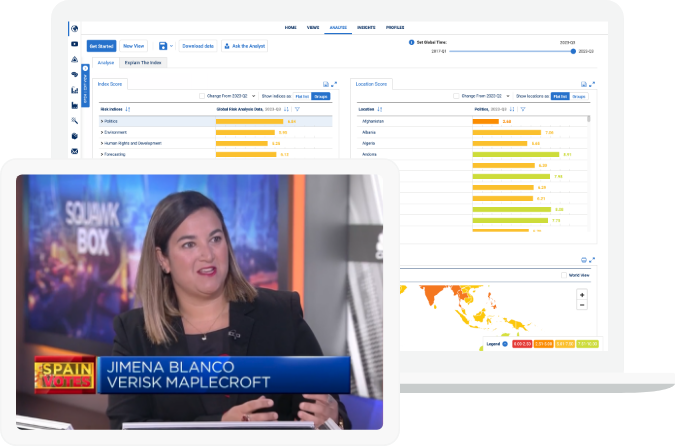This screenshot has width=675, height=446.
Task: Sort the Politics score column
Action: [512, 109]
